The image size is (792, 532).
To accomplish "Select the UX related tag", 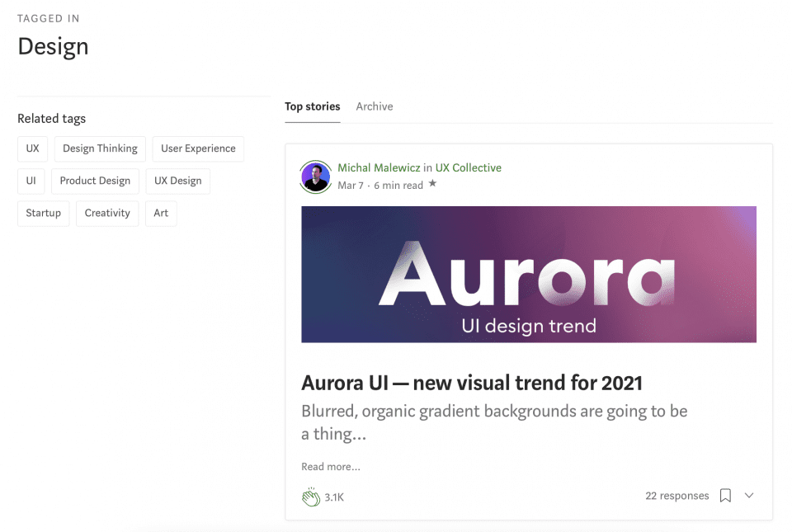I will click(32, 148).
